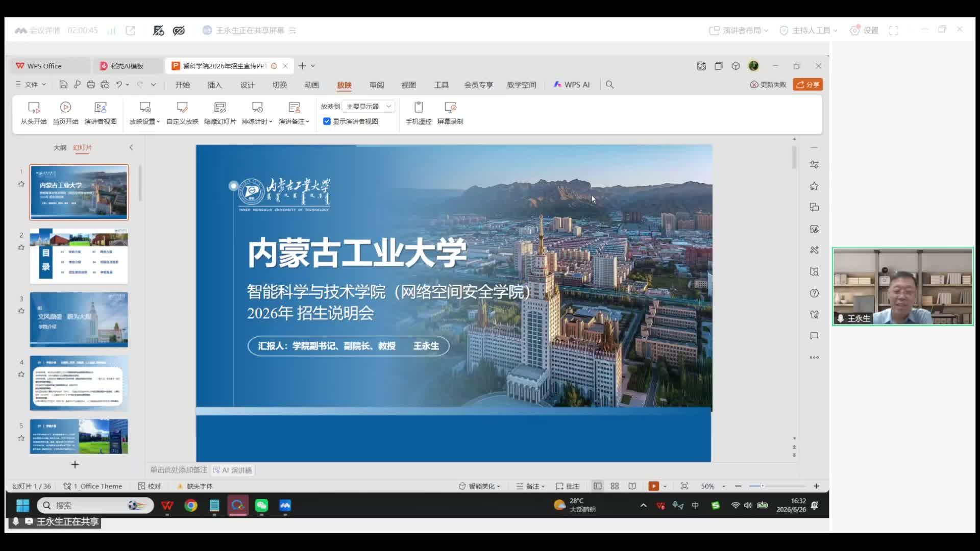Click the 更新失败 notice

click(x=768, y=85)
